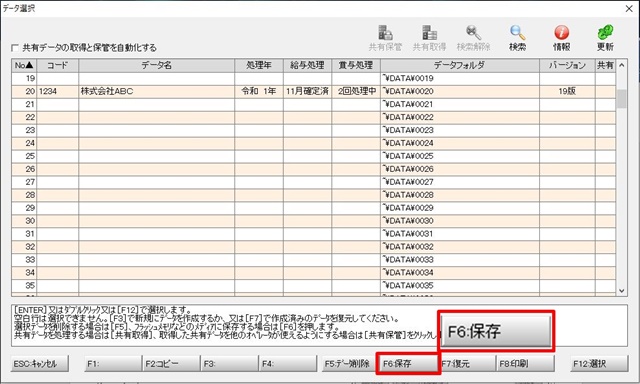Image resolution: width=640 pixels, height=384 pixels.
Task: Click ESC:キャンセル button
Action: coord(40,364)
